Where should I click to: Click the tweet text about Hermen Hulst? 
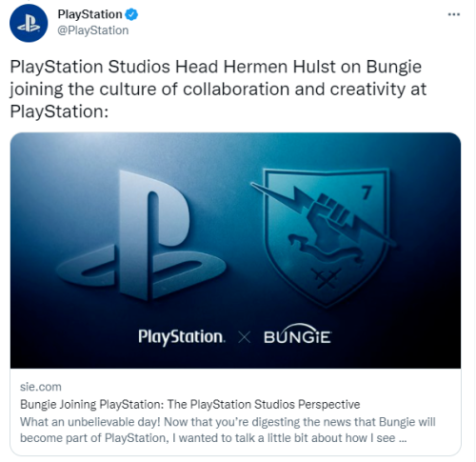[x=218, y=89]
